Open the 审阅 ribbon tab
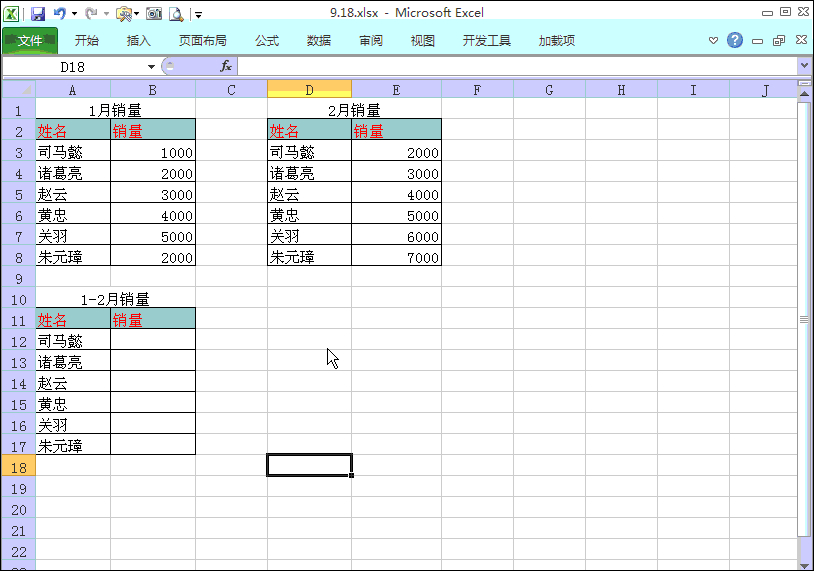This screenshot has width=814, height=571. pos(371,40)
